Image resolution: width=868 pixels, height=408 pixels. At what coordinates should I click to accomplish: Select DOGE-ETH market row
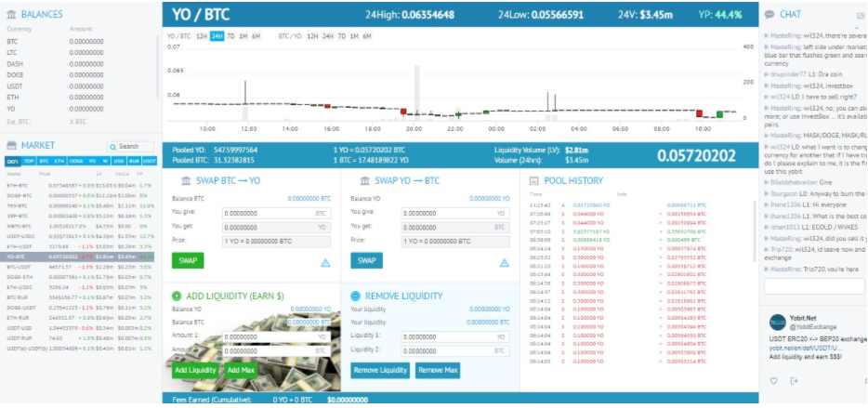coord(80,277)
